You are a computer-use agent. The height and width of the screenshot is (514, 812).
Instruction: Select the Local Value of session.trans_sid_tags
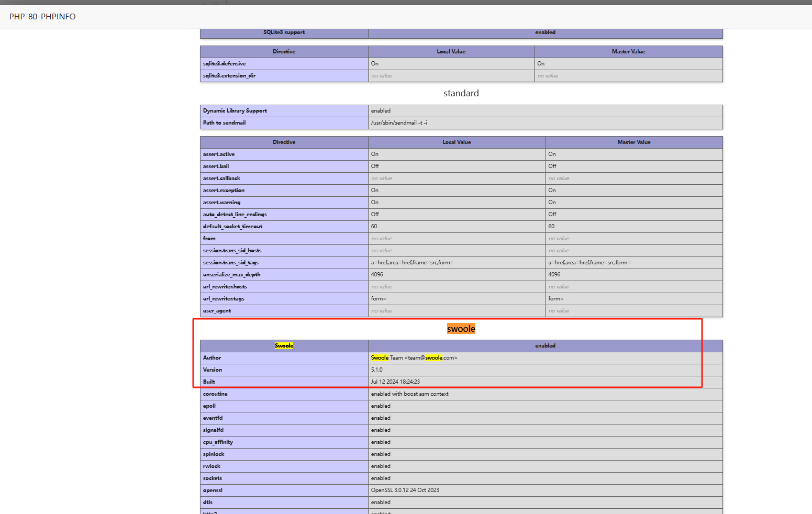pos(413,263)
